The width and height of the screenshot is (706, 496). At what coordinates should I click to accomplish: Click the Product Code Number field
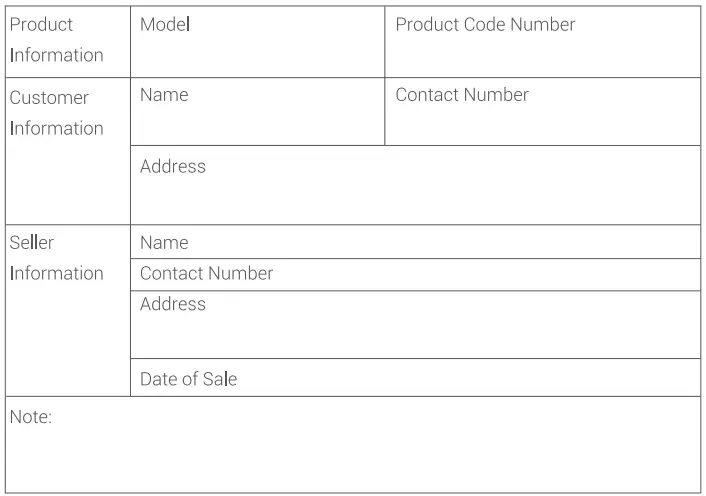coord(542,52)
